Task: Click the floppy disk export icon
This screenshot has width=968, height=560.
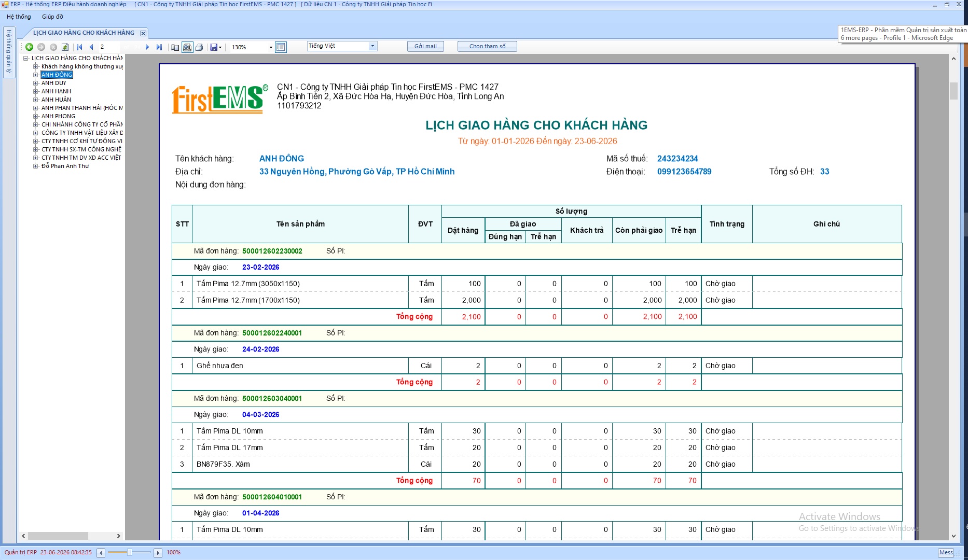Action: (213, 47)
